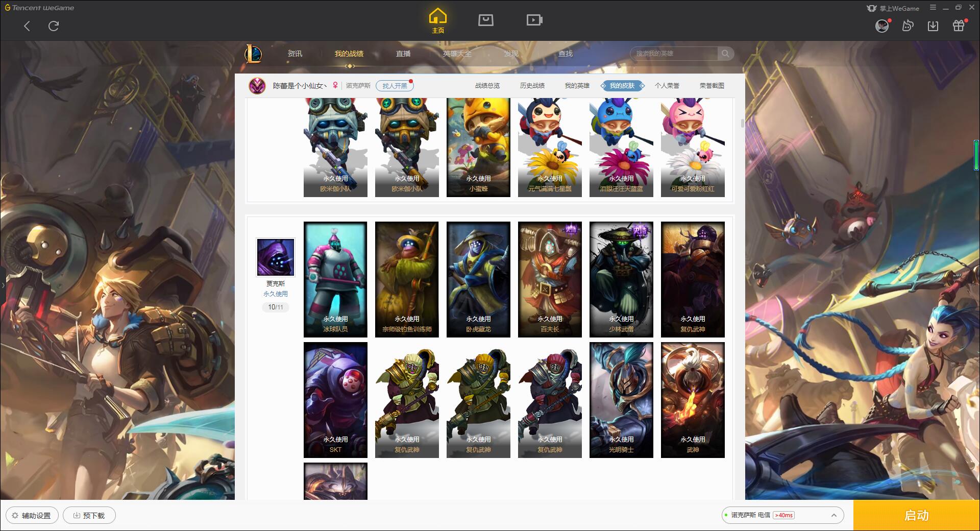Click the 永久使用 link under 贾克斯
This screenshot has width=980, height=531.
[276, 294]
